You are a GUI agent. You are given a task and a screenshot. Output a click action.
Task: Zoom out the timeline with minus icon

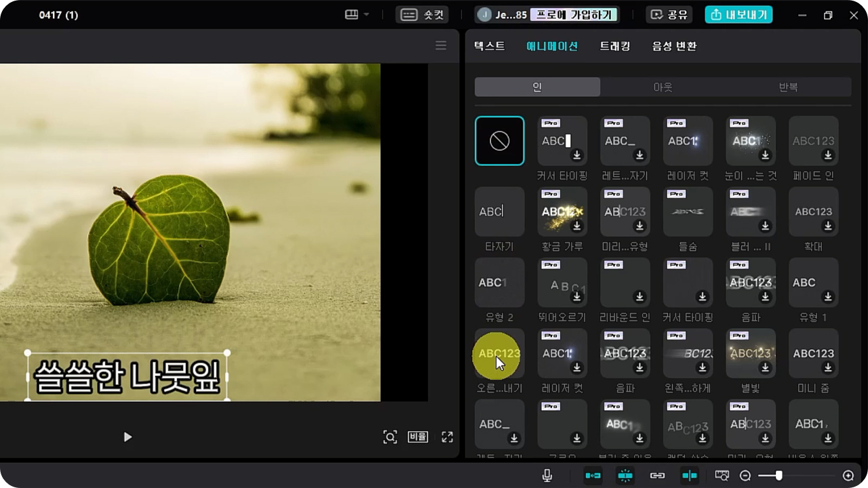coord(745,476)
